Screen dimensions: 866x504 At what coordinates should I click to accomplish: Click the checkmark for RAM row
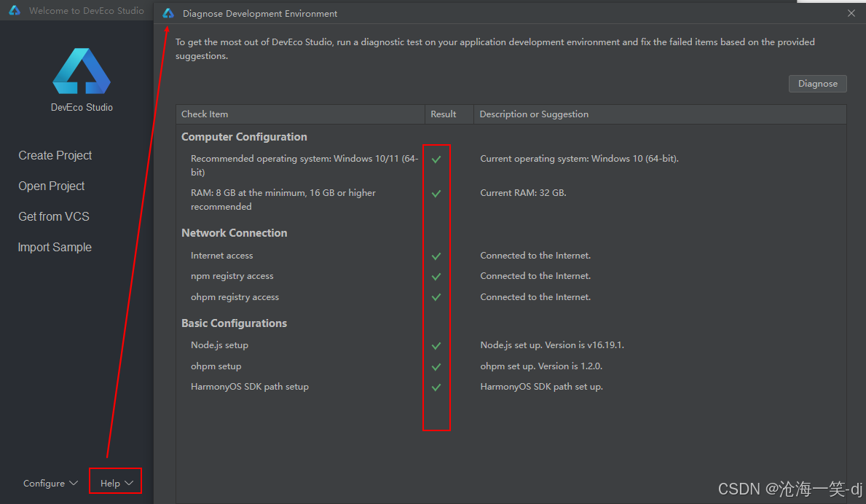coord(436,194)
